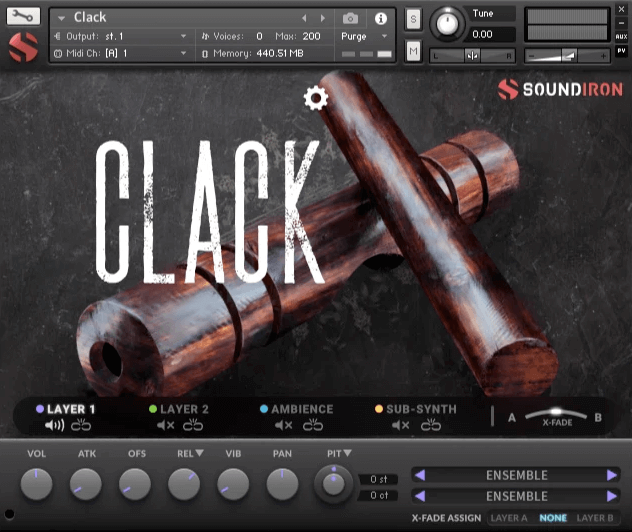632x532 pixels.
Task: Unmute the Ambience layer
Action: [x=283, y=425]
